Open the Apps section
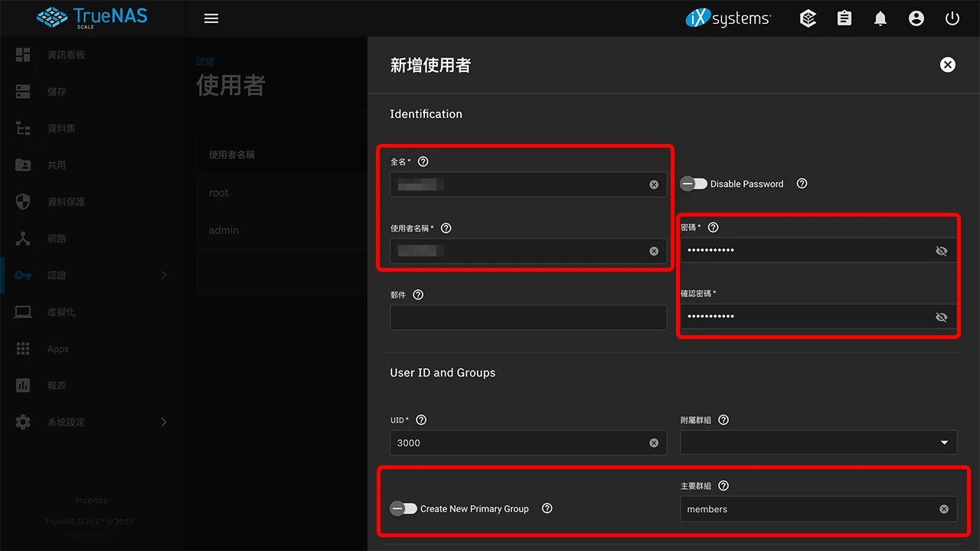Image resolution: width=980 pixels, height=551 pixels. (57, 348)
